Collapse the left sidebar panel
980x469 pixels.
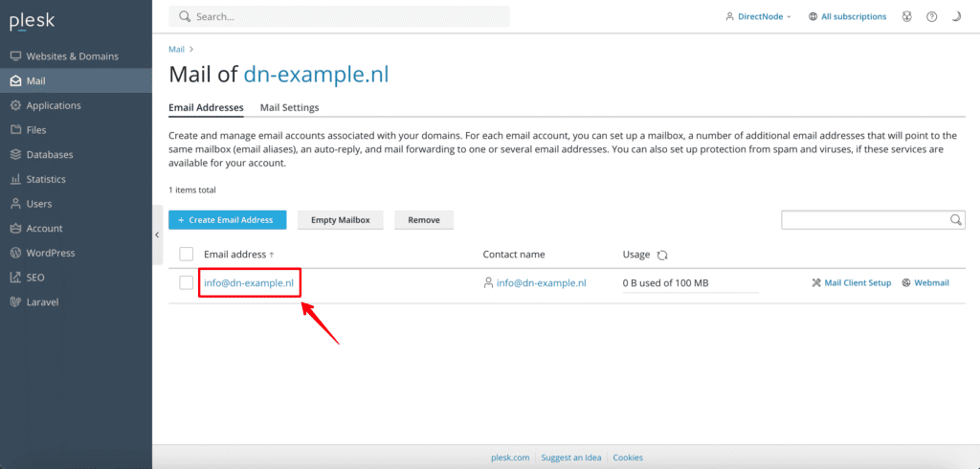pyautogui.click(x=158, y=234)
